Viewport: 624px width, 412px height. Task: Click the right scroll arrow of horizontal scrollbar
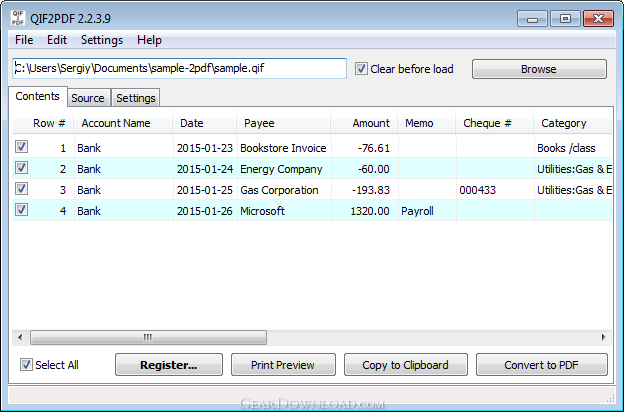[604, 338]
